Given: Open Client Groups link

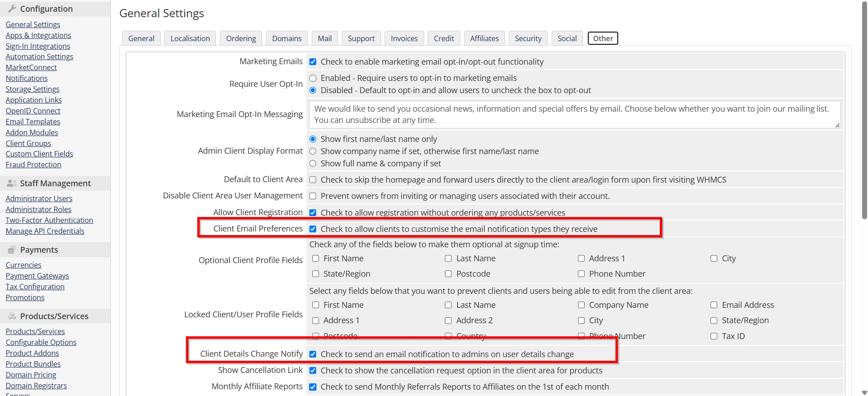Looking at the screenshot, I should (29, 143).
